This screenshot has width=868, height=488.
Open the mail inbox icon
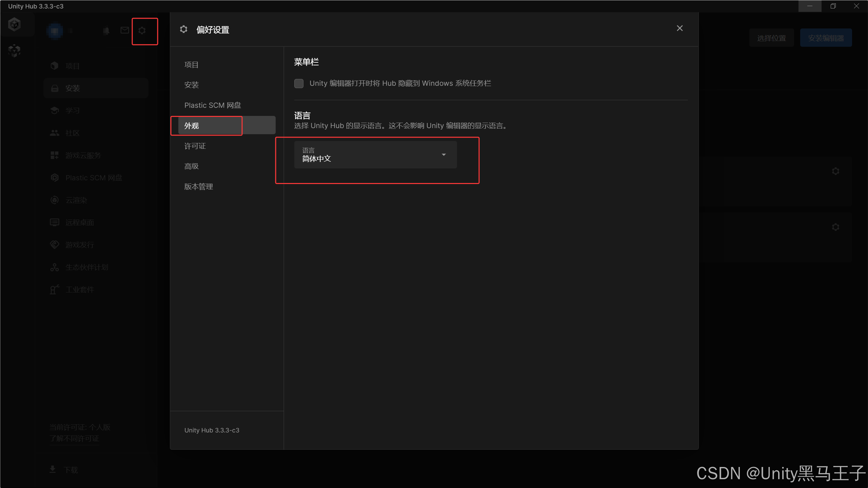tap(124, 30)
